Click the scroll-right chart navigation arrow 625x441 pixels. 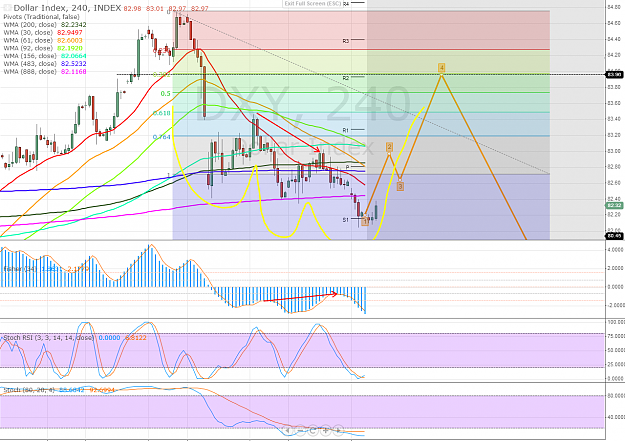(338, 430)
